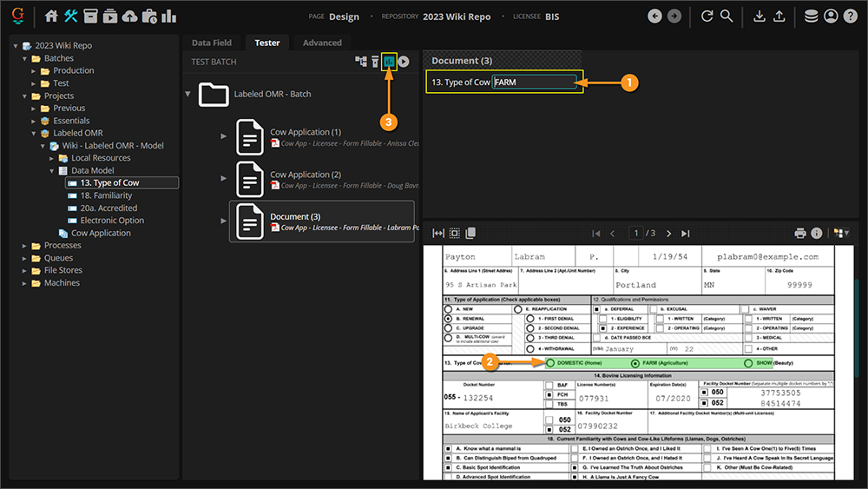The height and width of the screenshot is (489, 868).
Task: Click the fit page icon in document viewer
Action: point(455,233)
